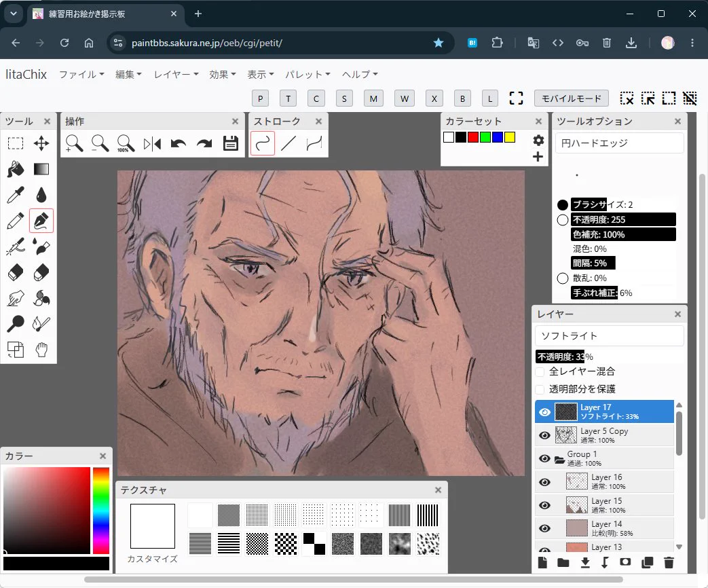Create a new layer
The height and width of the screenshot is (588, 708).
(x=542, y=562)
